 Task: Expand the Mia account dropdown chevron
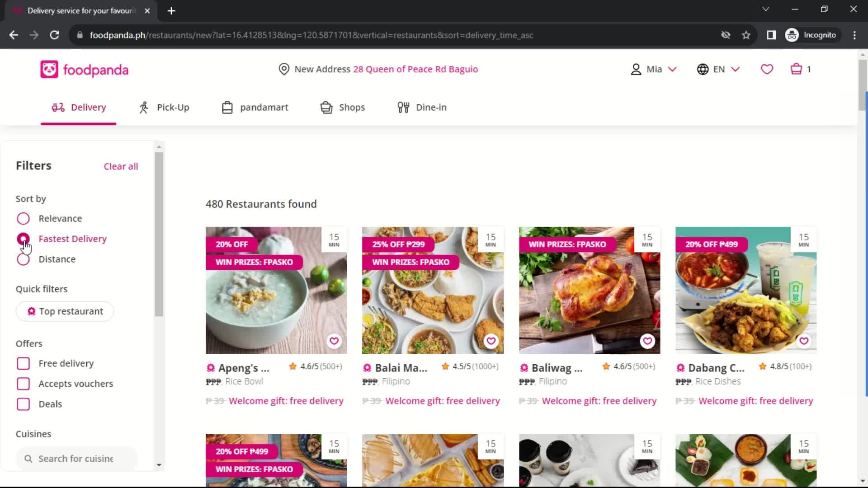(x=672, y=69)
